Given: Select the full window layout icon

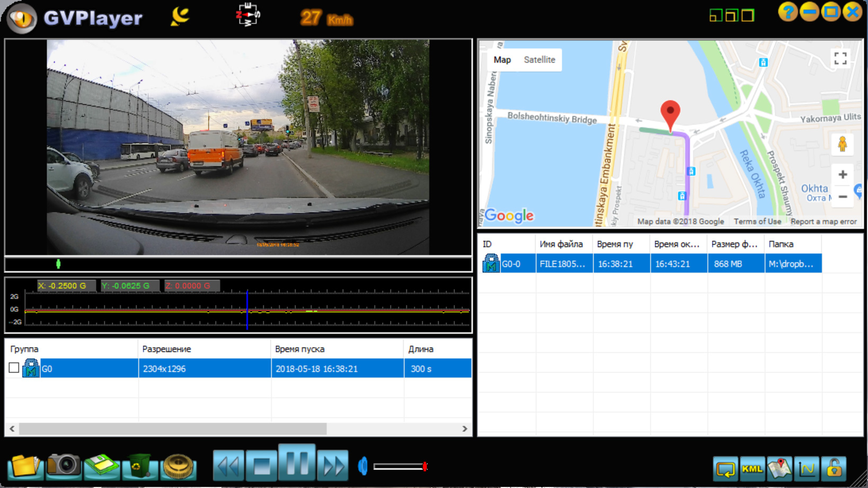Looking at the screenshot, I should point(748,15).
